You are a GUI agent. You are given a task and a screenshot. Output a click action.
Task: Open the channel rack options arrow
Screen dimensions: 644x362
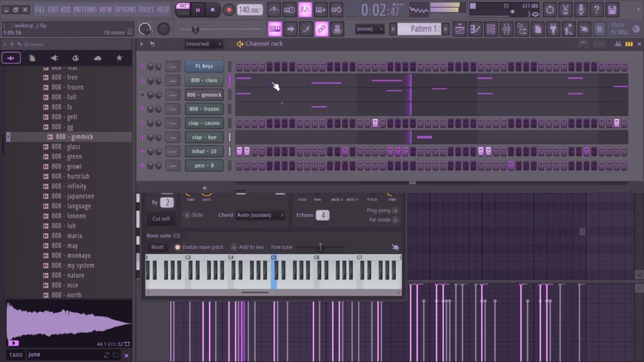pyautogui.click(x=141, y=44)
